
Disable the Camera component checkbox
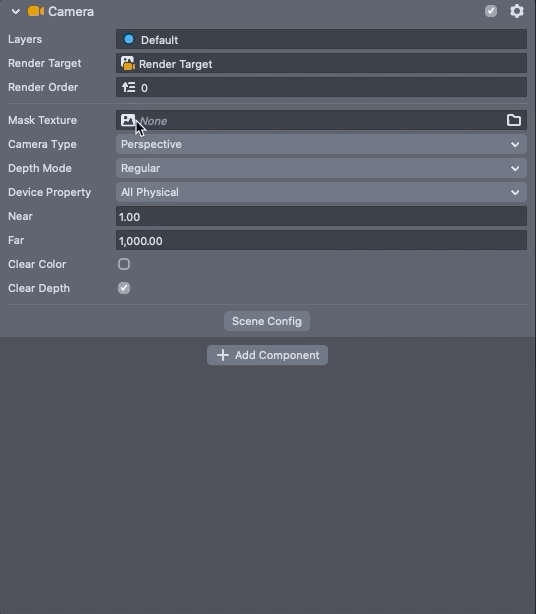pos(491,11)
